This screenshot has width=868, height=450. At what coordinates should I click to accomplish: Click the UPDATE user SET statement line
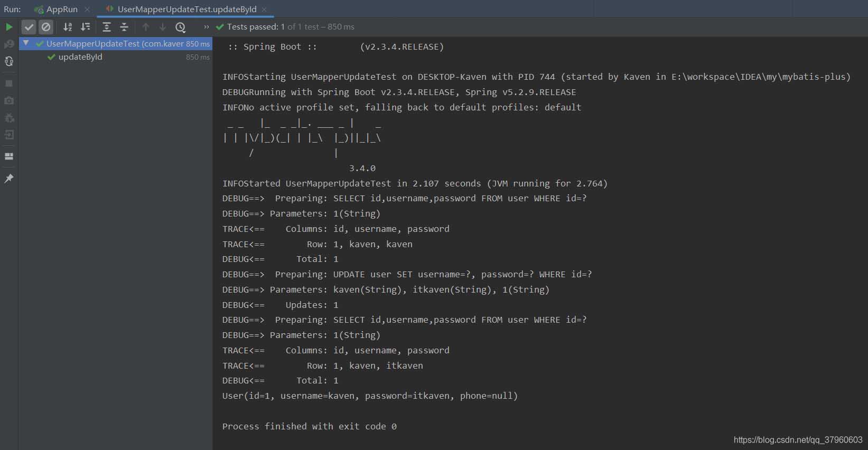tap(407, 274)
